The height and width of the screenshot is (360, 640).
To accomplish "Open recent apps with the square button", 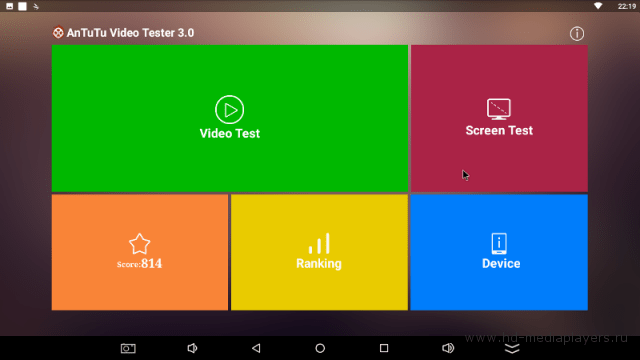I will (x=384, y=348).
